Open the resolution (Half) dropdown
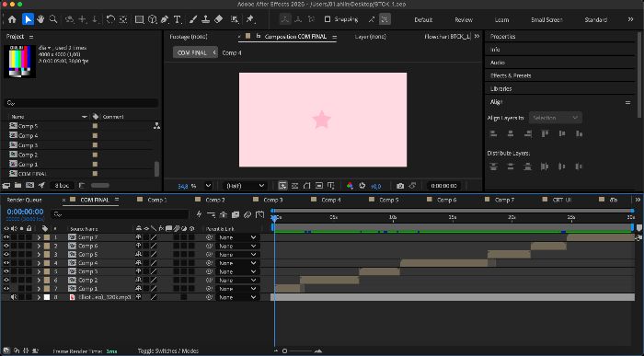This screenshot has height=356, width=644. point(246,186)
